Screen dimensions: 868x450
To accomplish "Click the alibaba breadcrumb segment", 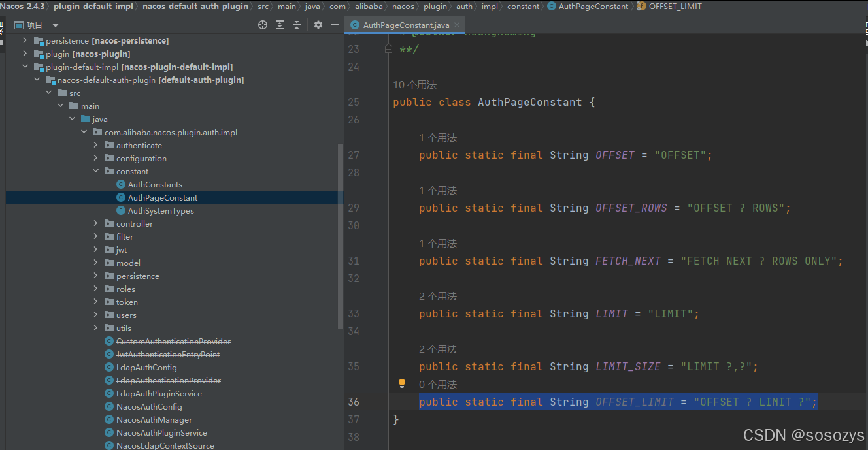I will point(369,6).
